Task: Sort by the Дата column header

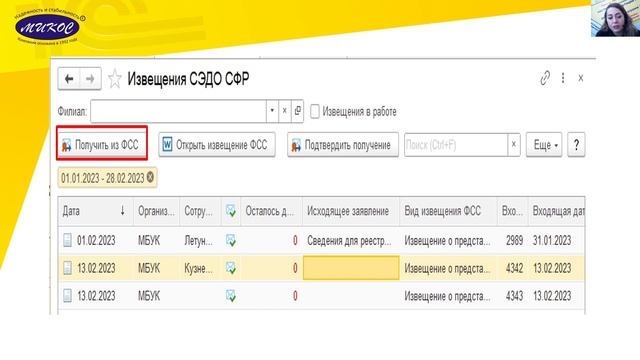Action: pos(96,211)
